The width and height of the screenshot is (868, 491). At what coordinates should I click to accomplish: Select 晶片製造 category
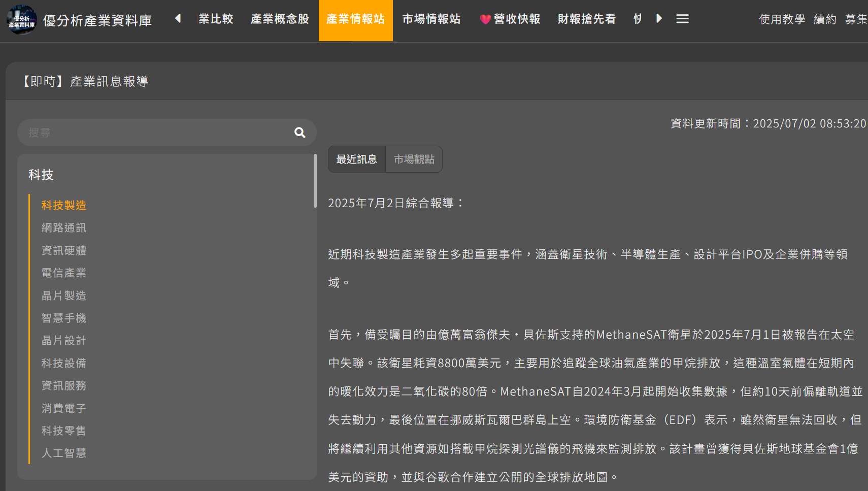click(64, 296)
